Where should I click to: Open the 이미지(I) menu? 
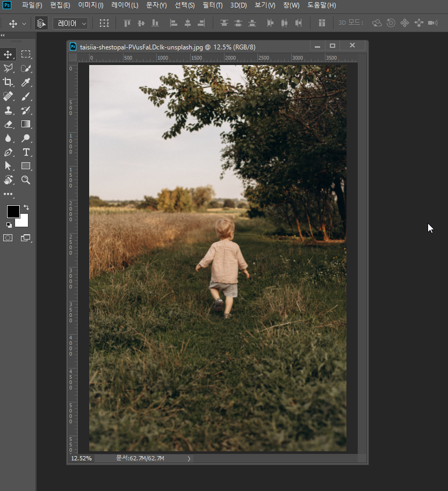click(91, 5)
